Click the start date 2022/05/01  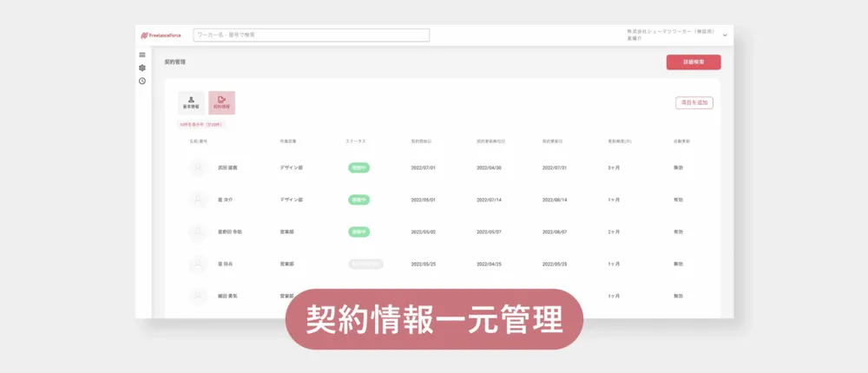424,200
